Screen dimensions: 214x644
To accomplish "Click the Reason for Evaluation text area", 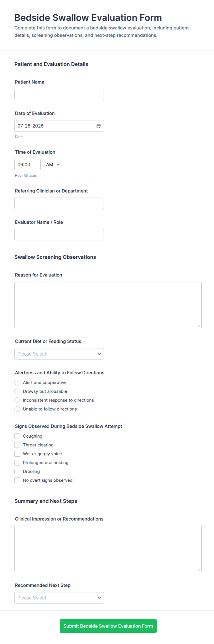I will 108,305.
